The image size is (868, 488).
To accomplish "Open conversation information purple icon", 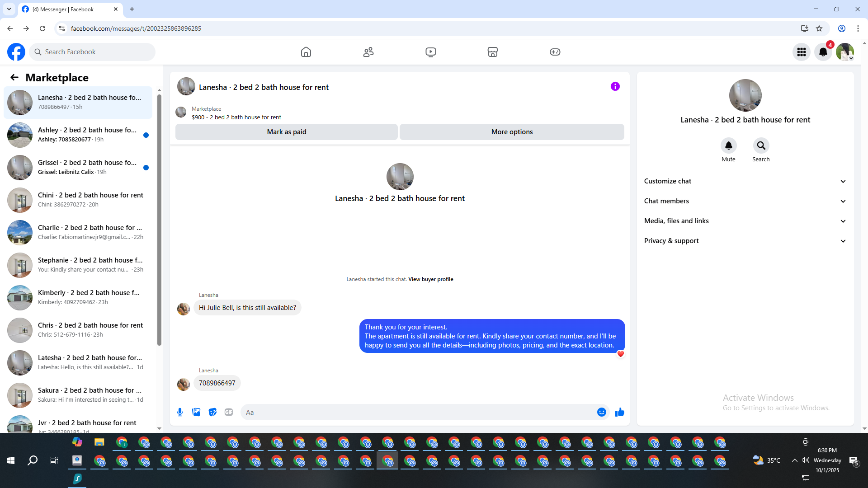I will pos(615,86).
